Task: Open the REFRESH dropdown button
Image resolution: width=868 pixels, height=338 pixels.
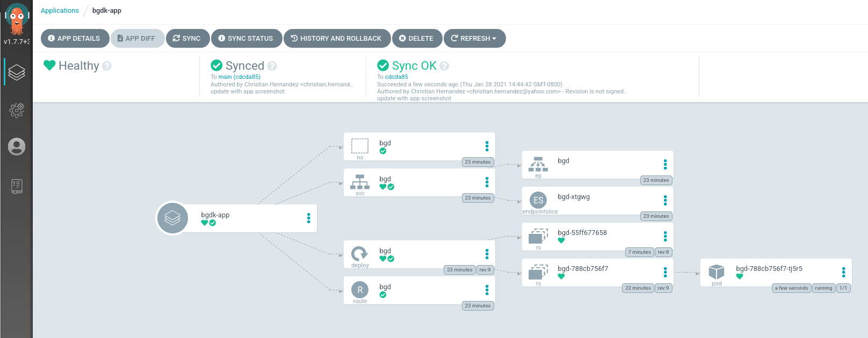Action: coord(474,38)
